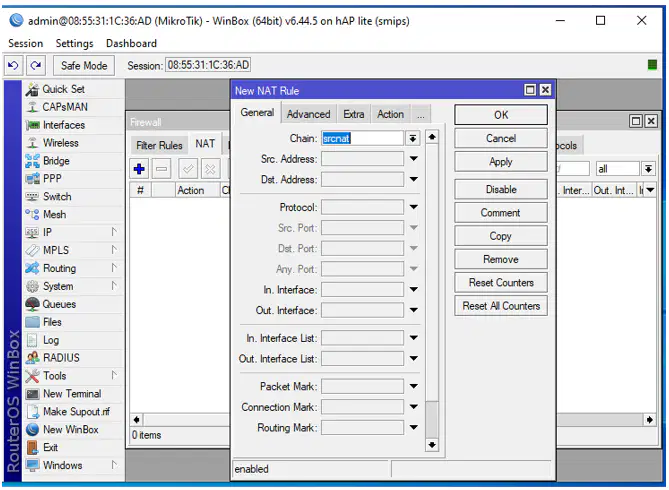Screen dimensions: 669x490
Task: Click the blue plus add-rule icon
Action: pyautogui.click(x=139, y=169)
